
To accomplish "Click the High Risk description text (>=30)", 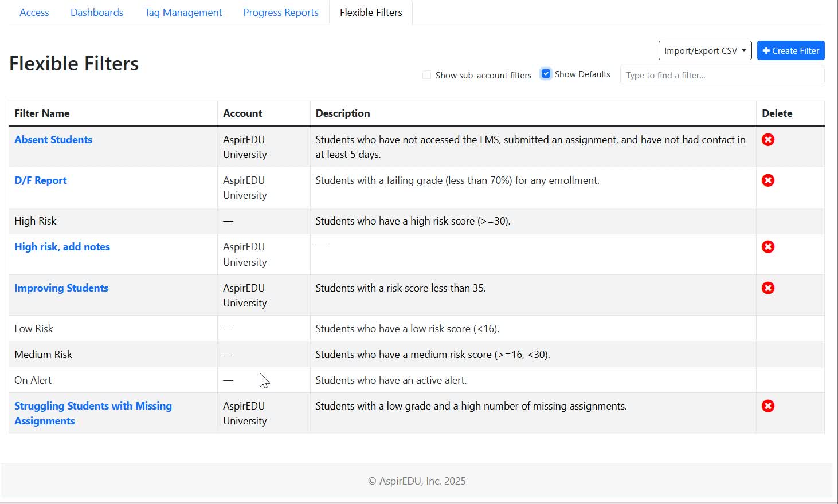I will pyautogui.click(x=413, y=221).
